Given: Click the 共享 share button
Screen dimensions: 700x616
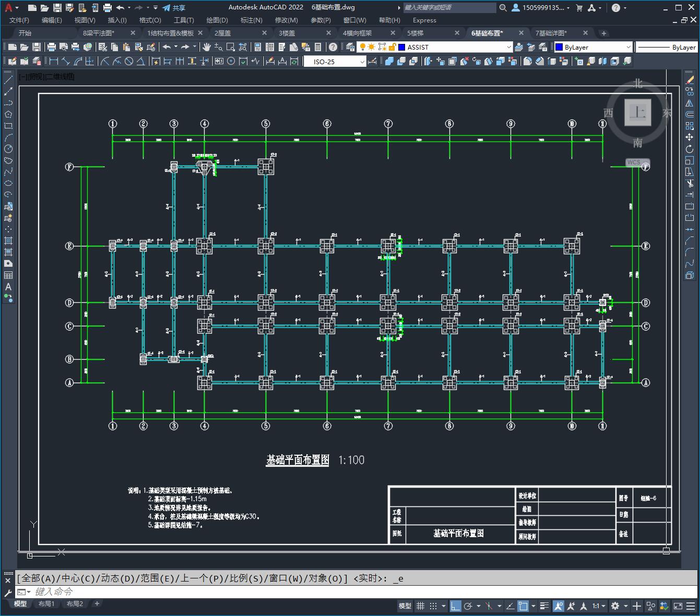Looking at the screenshot, I should 174,7.
